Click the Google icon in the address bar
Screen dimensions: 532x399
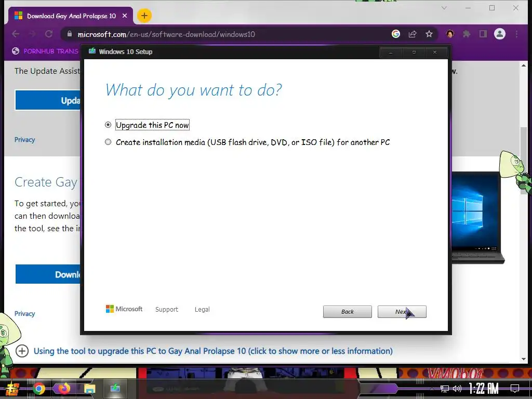tap(395, 34)
